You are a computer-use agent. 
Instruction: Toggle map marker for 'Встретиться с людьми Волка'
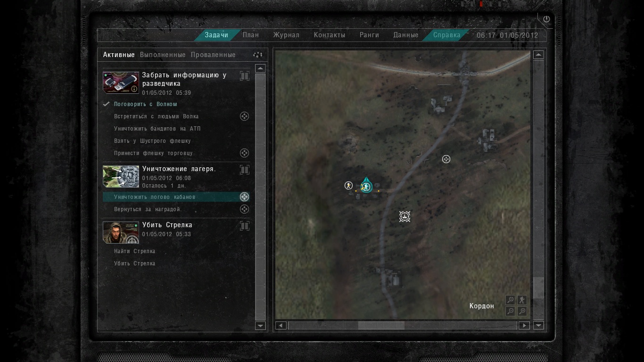[x=244, y=116]
